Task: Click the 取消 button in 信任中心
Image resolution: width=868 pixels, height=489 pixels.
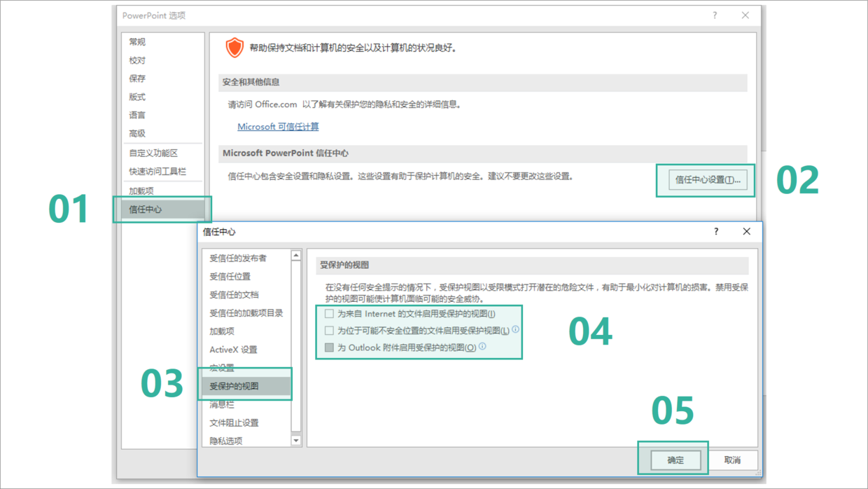Action: click(x=732, y=460)
